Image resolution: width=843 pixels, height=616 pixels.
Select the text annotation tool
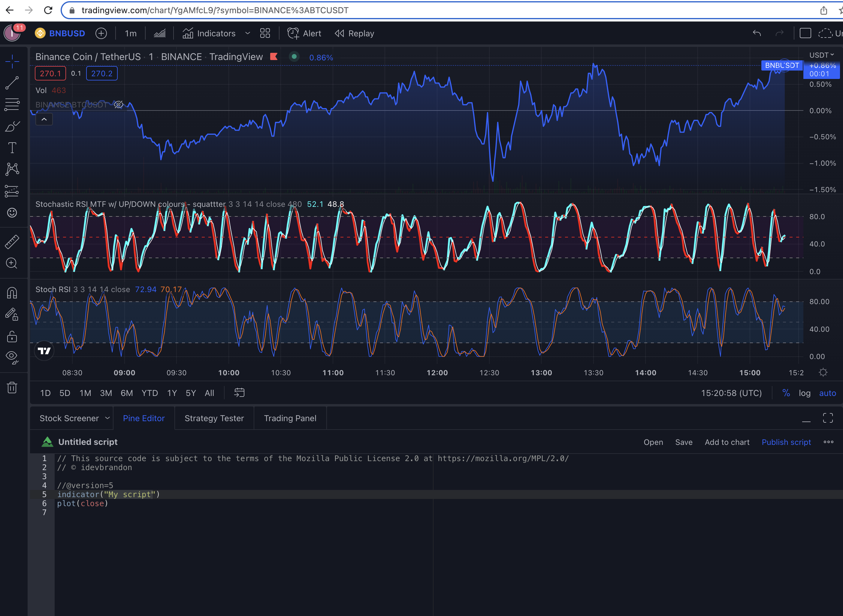click(12, 147)
